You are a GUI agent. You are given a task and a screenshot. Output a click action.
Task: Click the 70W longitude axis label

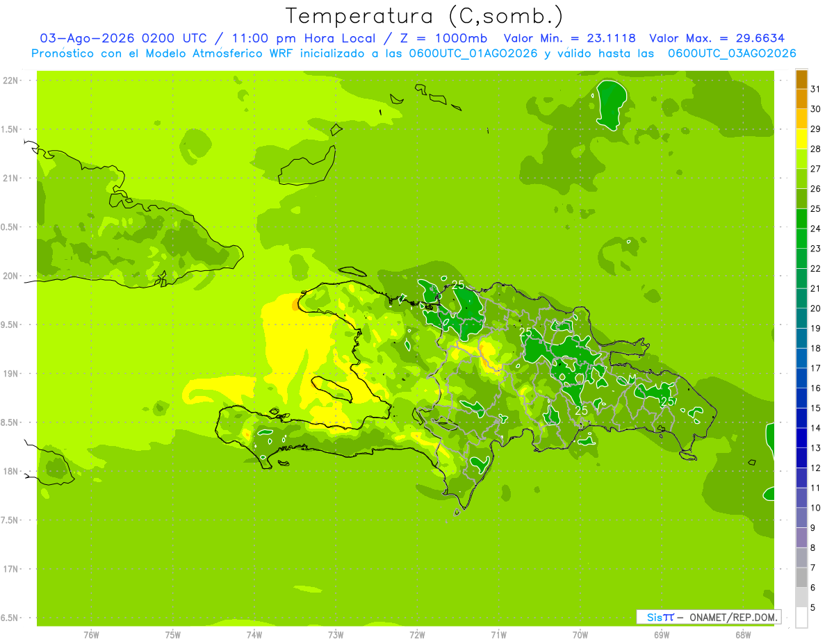(x=580, y=635)
